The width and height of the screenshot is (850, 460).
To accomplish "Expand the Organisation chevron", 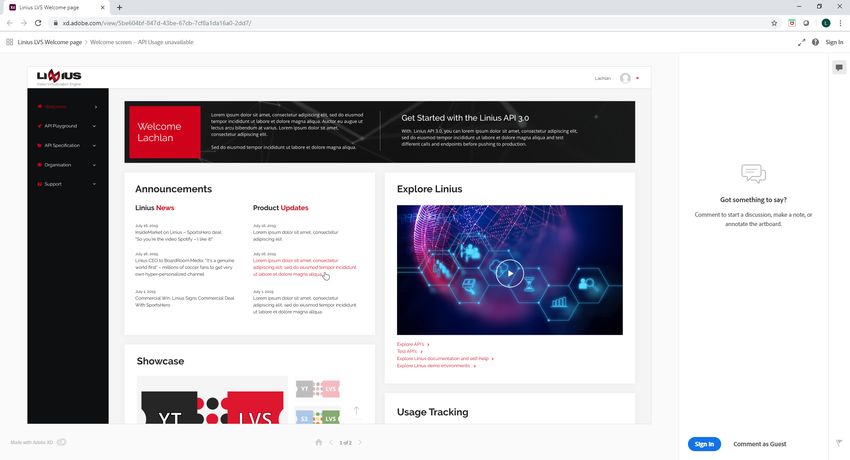I will pos(94,165).
